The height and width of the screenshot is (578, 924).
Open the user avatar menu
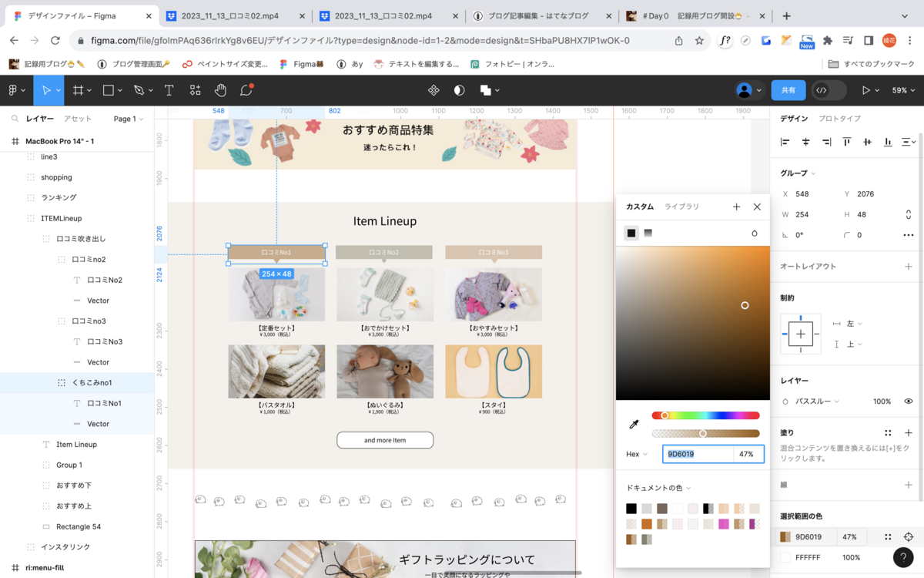[748, 90]
